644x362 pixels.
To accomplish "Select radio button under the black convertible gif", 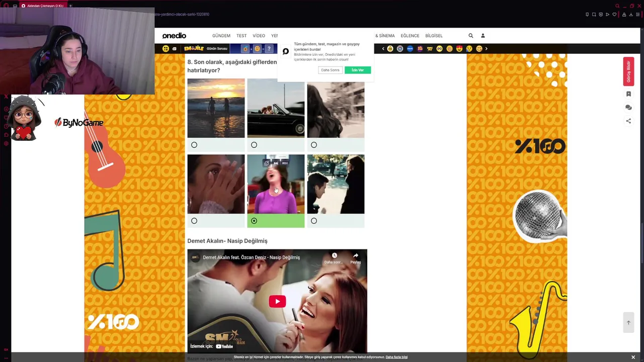I will (254, 145).
